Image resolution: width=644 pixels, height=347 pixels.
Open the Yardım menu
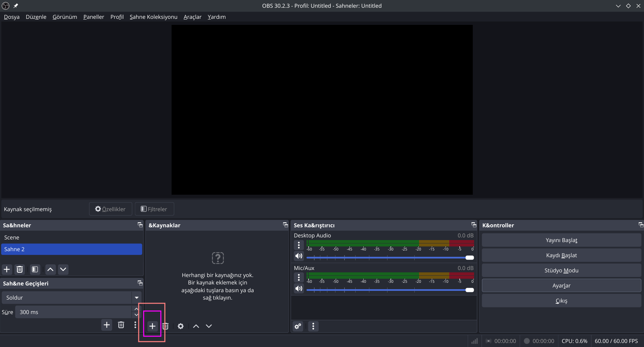(x=217, y=17)
